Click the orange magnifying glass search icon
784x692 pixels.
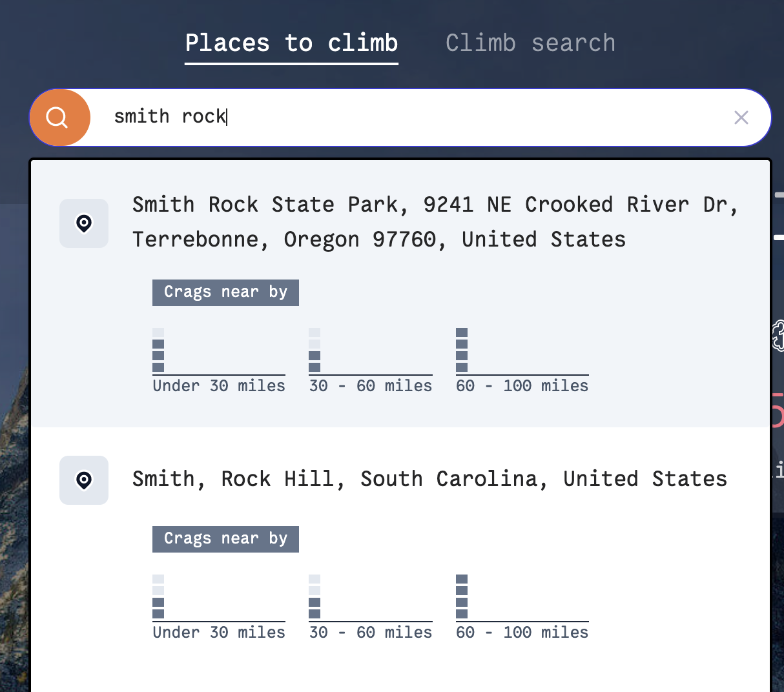coord(59,117)
